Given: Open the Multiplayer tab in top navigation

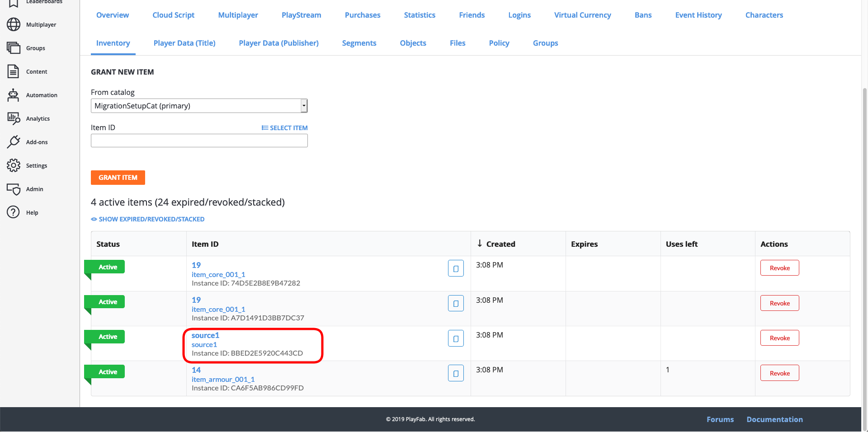Looking at the screenshot, I should (238, 15).
